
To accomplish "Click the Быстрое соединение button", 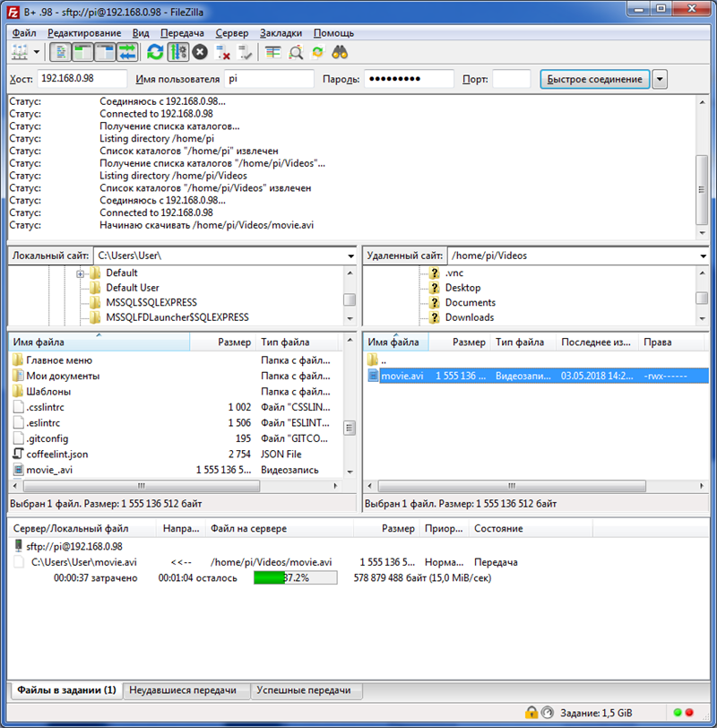I will point(593,79).
